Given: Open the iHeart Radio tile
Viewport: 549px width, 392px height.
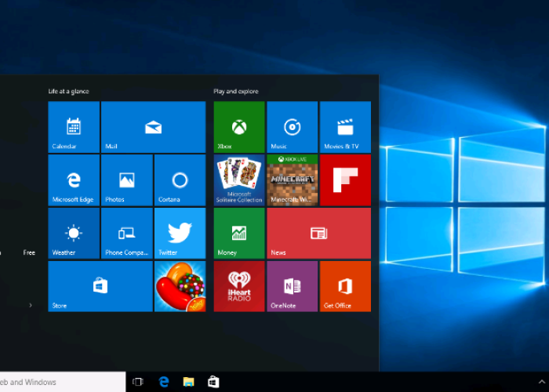Looking at the screenshot, I should (239, 286).
